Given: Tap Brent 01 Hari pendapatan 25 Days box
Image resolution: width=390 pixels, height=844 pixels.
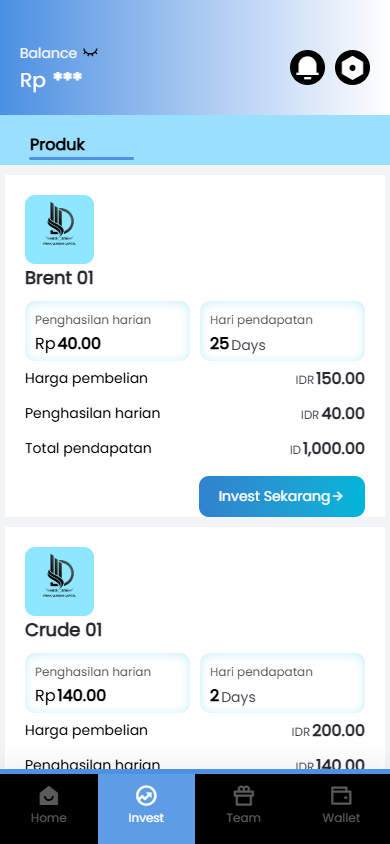Looking at the screenshot, I should [x=282, y=331].
